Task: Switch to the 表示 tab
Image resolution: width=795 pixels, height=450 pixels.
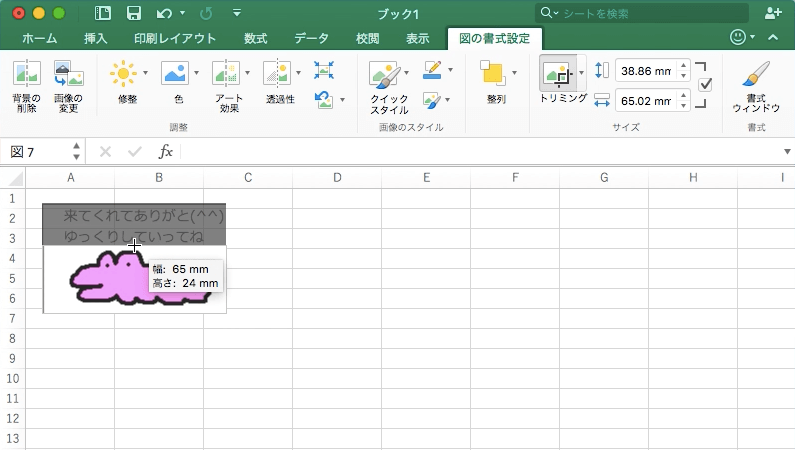Action: click(x=418, y=39)
